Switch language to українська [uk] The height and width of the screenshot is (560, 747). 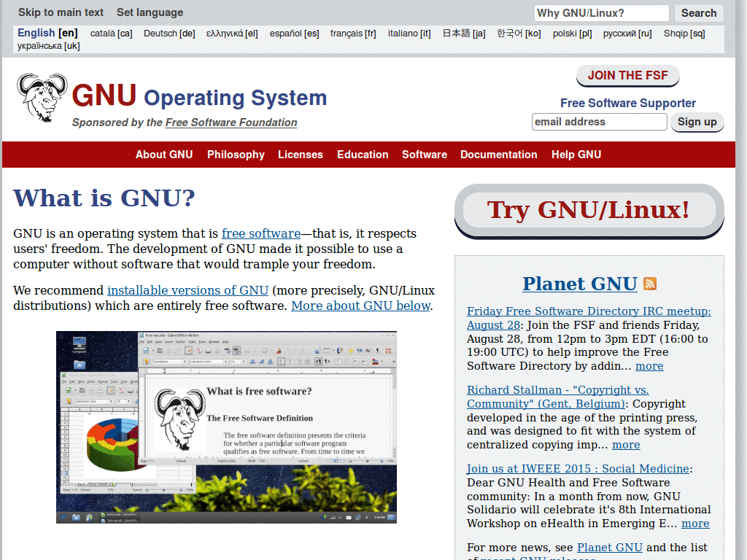49,46
